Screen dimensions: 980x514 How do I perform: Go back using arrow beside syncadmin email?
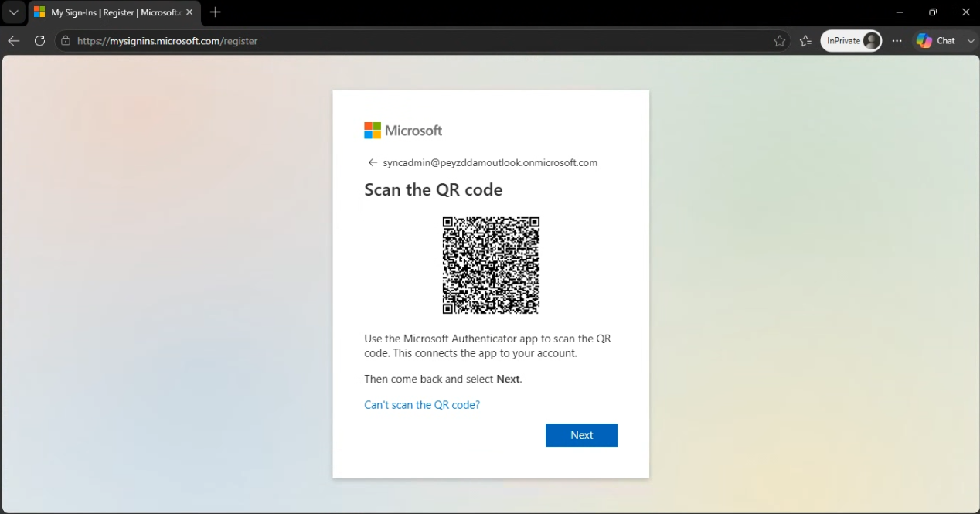click(x=373, y=162)
